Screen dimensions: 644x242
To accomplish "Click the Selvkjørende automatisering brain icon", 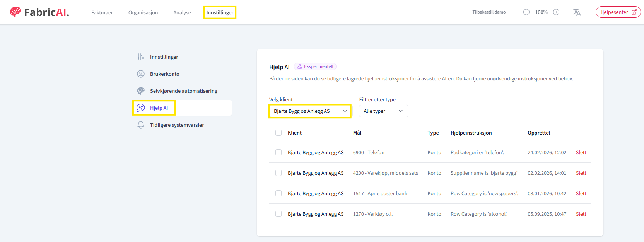I will [141, 91].
